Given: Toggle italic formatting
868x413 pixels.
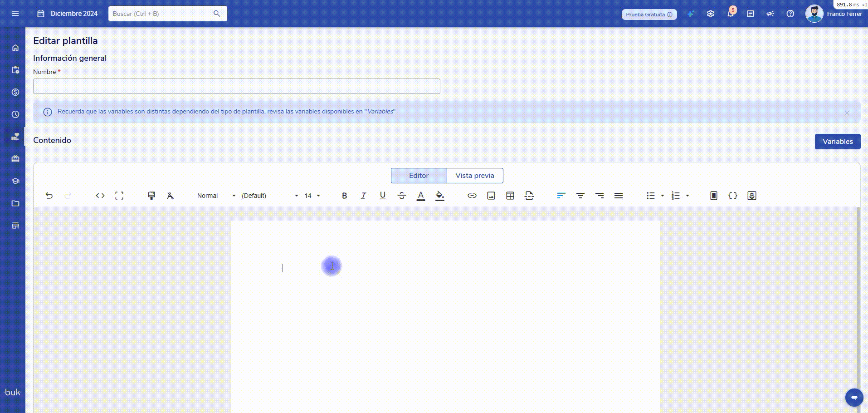Looking at the screenshot, I should click(x=363, y=196).
